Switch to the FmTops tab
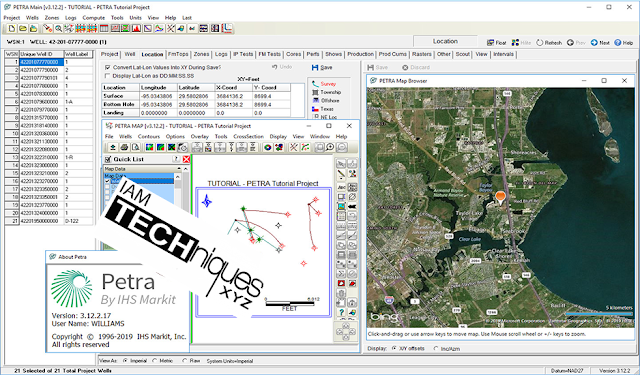Screen dimensions: 640x375 (x=178, y=54)
